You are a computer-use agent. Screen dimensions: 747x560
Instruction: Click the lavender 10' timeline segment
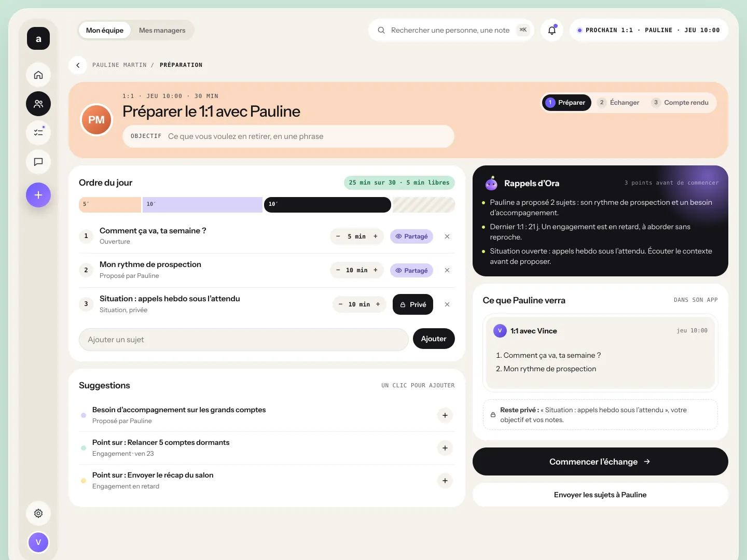tap(202, 204)
